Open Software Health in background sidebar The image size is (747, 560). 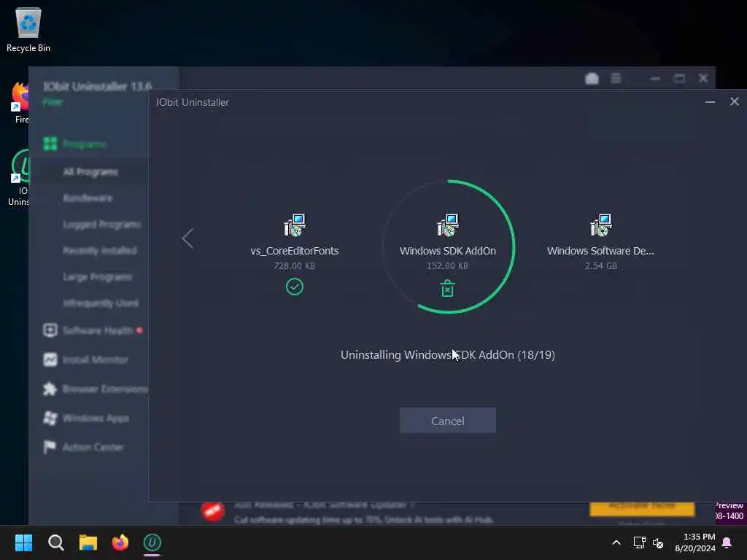click(x=98, y=330)
